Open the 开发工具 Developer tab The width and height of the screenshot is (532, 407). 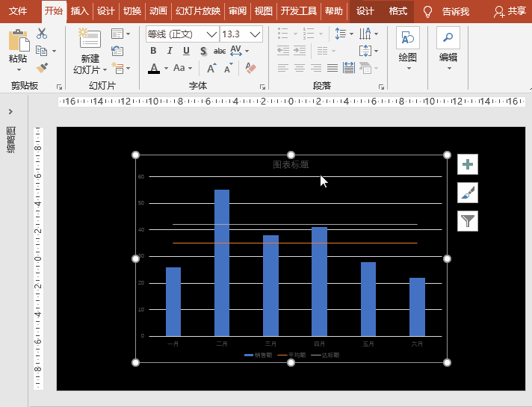coord(299,11)
